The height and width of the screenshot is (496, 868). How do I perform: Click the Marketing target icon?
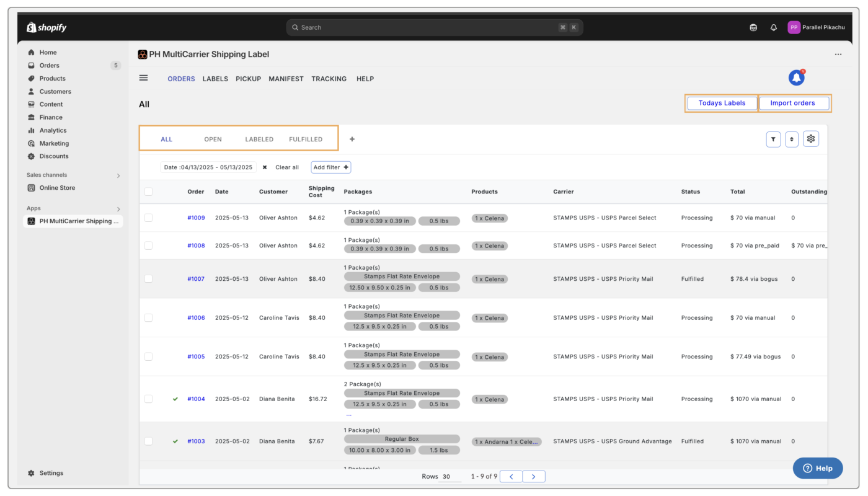coord(32,144)
